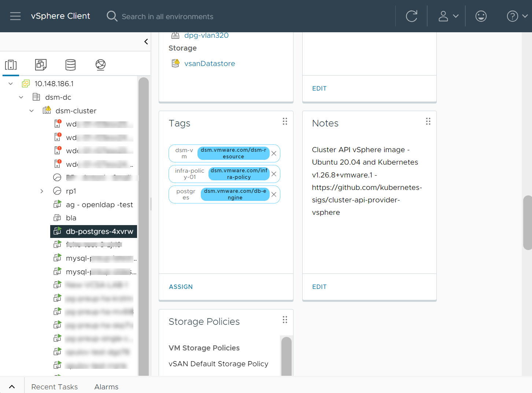
Task: Select the dsm-dc datacenter
Action: 58,97
